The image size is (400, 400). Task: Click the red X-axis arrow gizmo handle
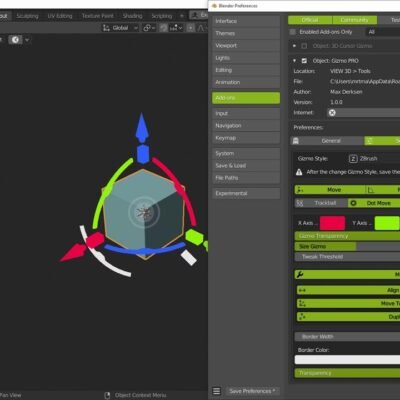[73, 252]
